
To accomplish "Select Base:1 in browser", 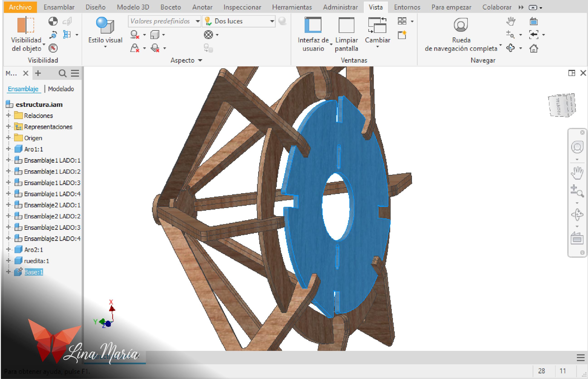I will tap(34, 272).
